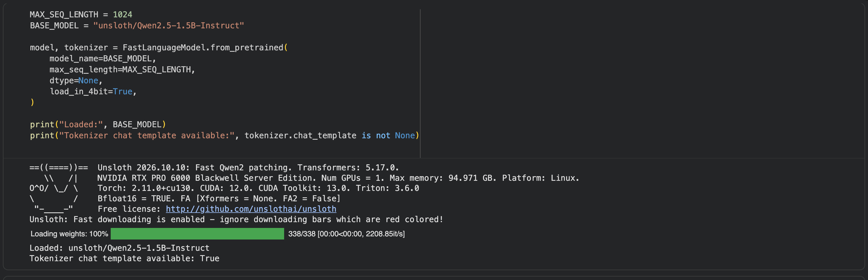This screenshot has height=280, width=868.
Task: Click the print("Loaded:", BASE_MODEL) line
Action: pyautogui.click(x=98, y=124)
